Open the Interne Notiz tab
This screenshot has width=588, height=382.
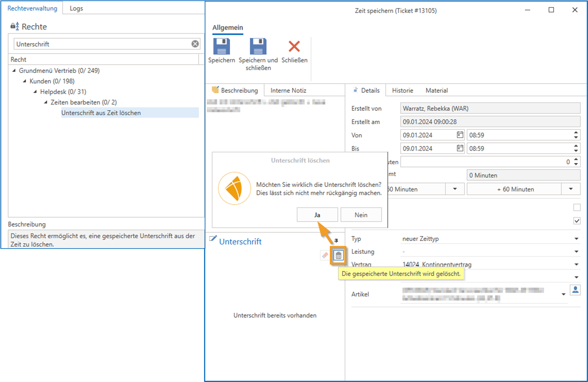pos(288,91)
